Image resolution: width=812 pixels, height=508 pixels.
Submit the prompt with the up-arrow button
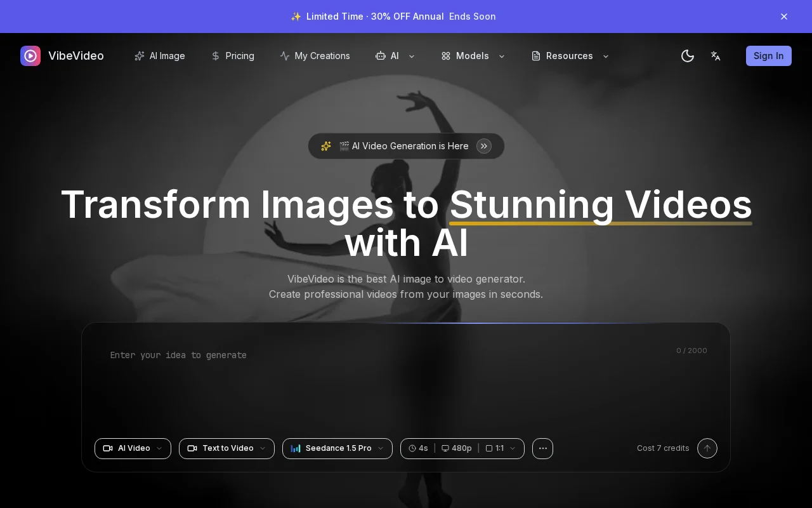707,448
